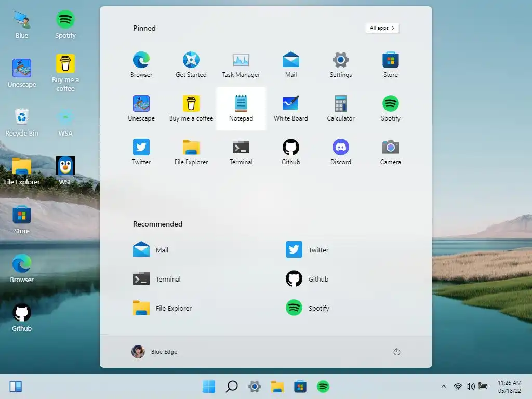This screenshot has width=532, height=399.
Task: Launch pinned Unescape app
Action: (x=141, y=109)
